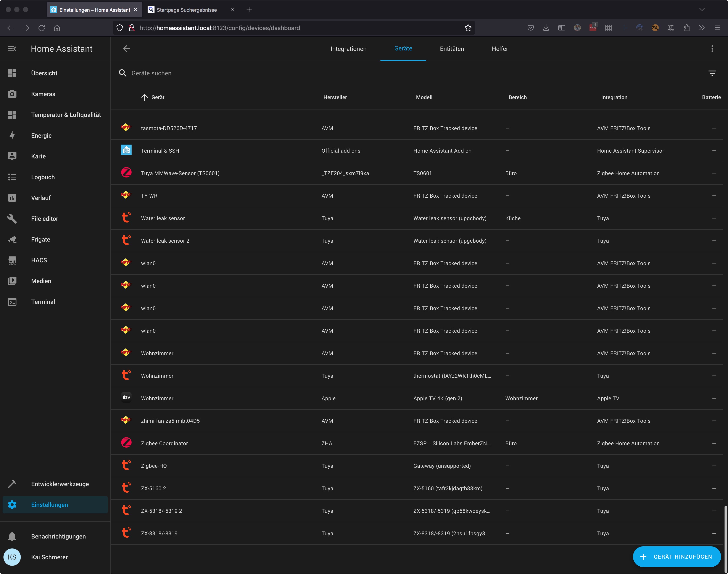Switch to the Integrationen tab

(x=348, y=49)
